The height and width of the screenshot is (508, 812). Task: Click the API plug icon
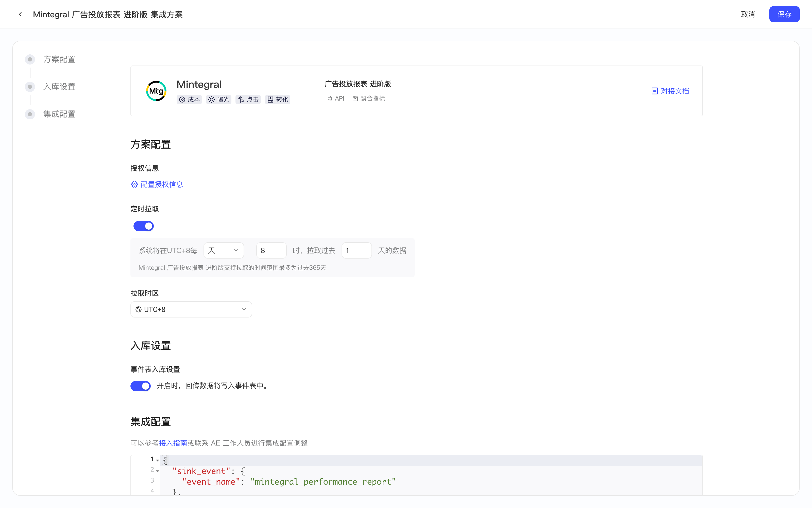tap(330, 99)
